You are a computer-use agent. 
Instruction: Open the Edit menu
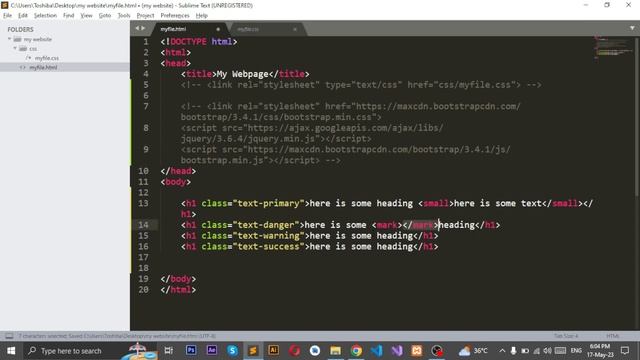[22, 16]
